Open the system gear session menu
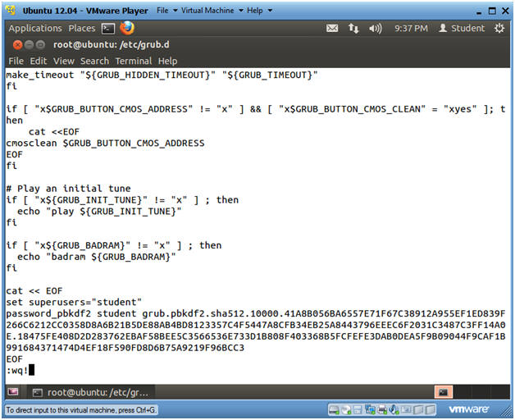 point(499,28)
